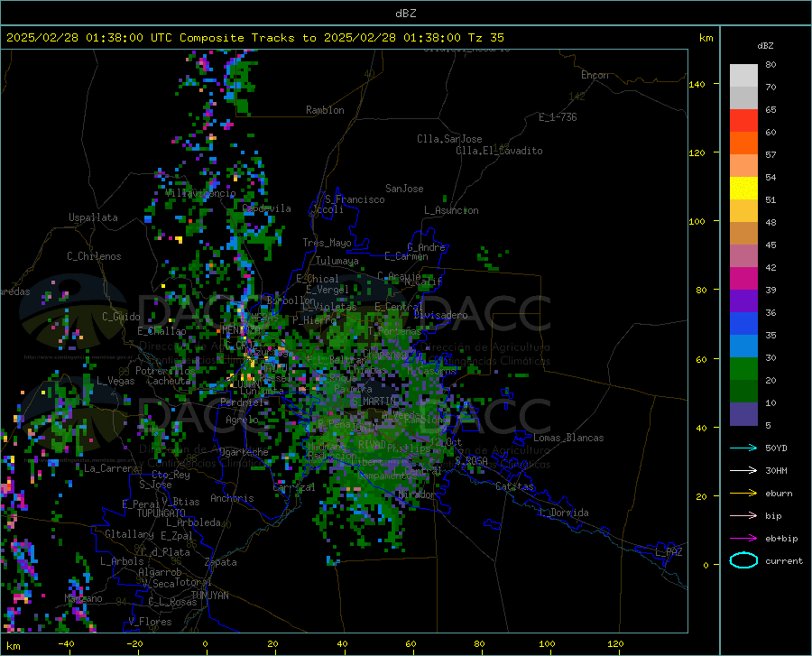Image resolution: width=812 pixels, height=656 pixels.
Task: Click the Carrizal map label
Action: [294, 487]
